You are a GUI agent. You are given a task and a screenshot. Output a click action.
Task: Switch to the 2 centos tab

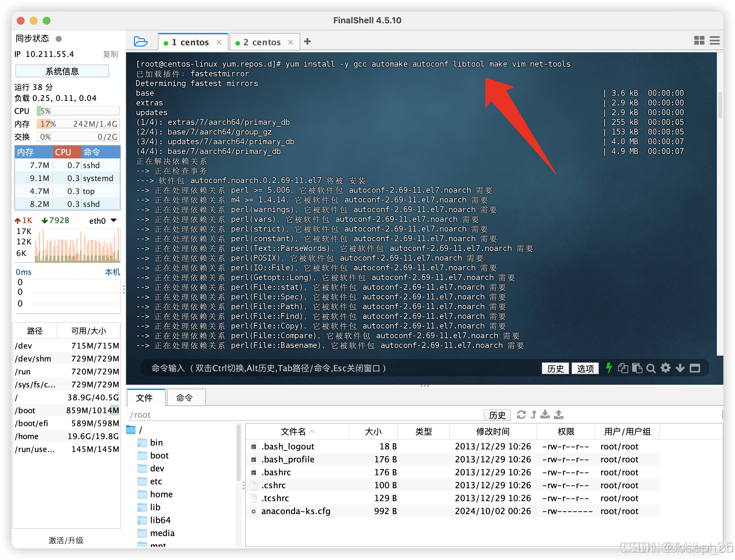tap(262, 42)
